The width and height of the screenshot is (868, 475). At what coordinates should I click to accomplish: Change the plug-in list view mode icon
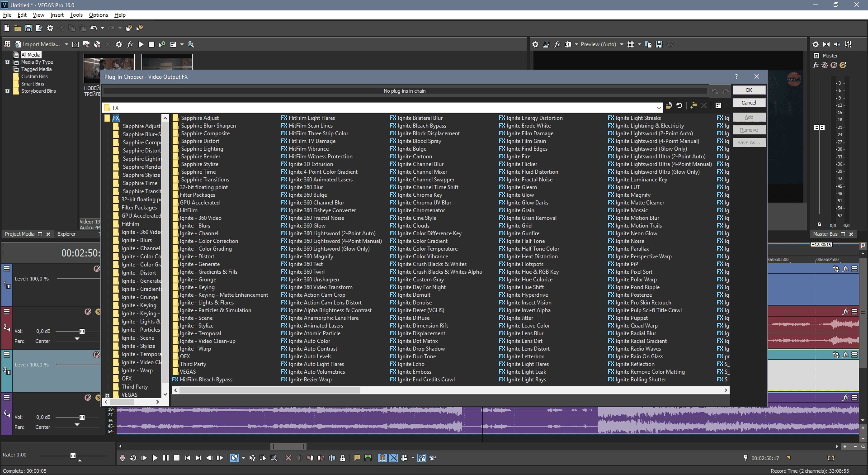(718, 105)
